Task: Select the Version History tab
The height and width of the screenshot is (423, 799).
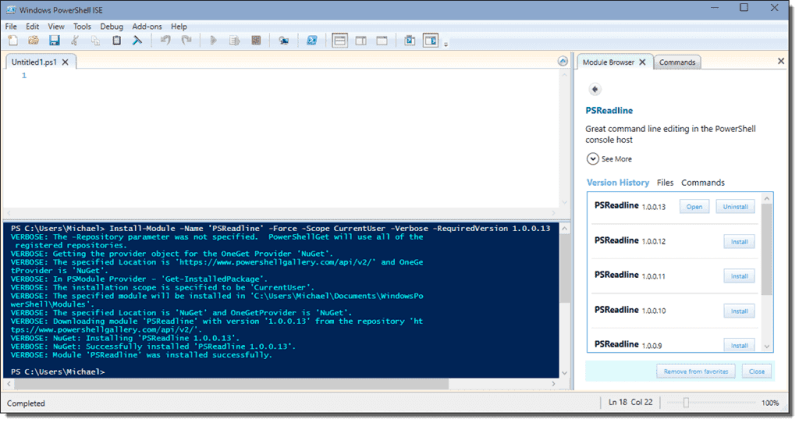Action: click(x=618, y=182)
